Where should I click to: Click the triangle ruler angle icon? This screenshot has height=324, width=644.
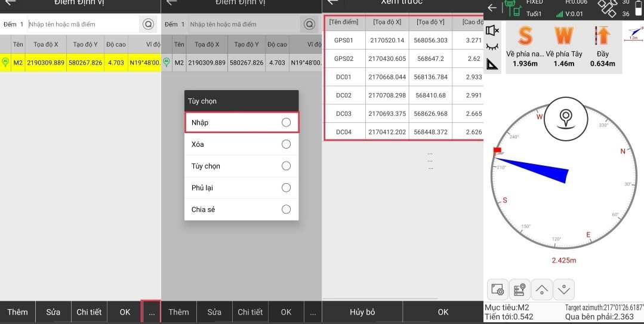[x=493, y=63]
